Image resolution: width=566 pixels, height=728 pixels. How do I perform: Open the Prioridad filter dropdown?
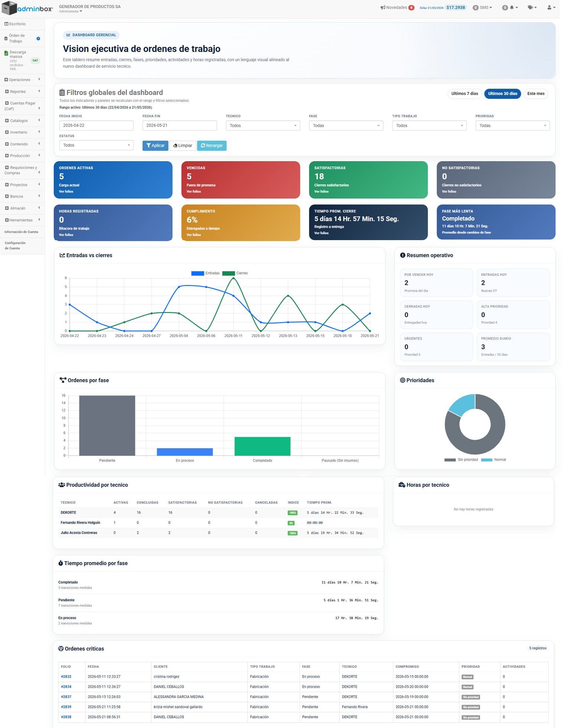513,125
